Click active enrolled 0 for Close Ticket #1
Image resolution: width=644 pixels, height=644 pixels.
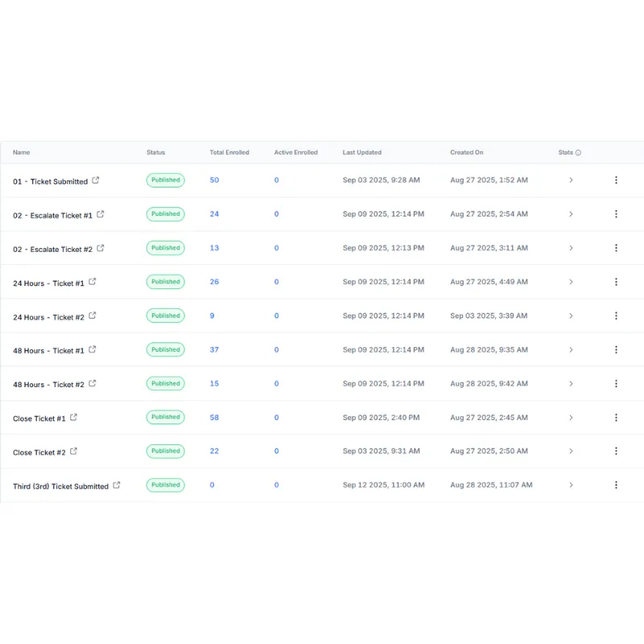pyautogui.click(x=276, y=417)
